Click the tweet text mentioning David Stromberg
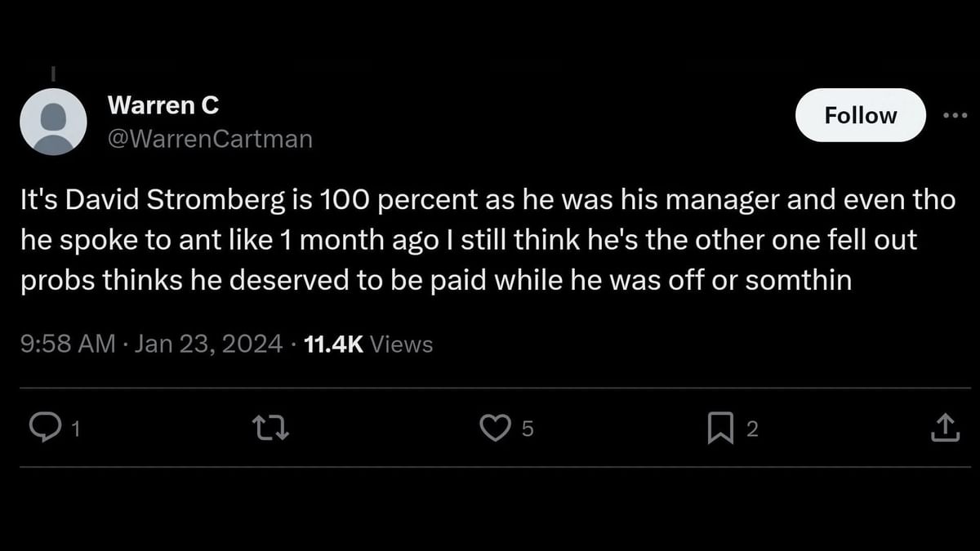The width and height of the screenshot is (980, 551). click(x=486, y=202)
